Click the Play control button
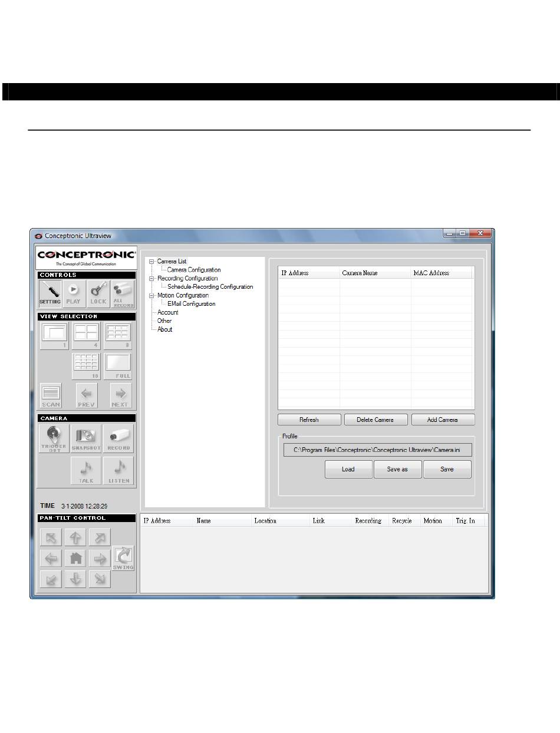560x733 pixels. pyautogui.click(x=74, y=293)
